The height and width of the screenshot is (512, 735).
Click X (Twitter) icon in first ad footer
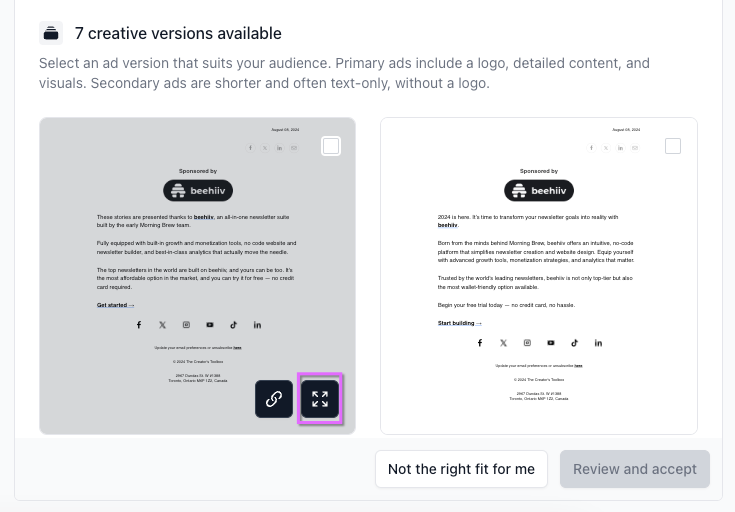coord(162,325)
